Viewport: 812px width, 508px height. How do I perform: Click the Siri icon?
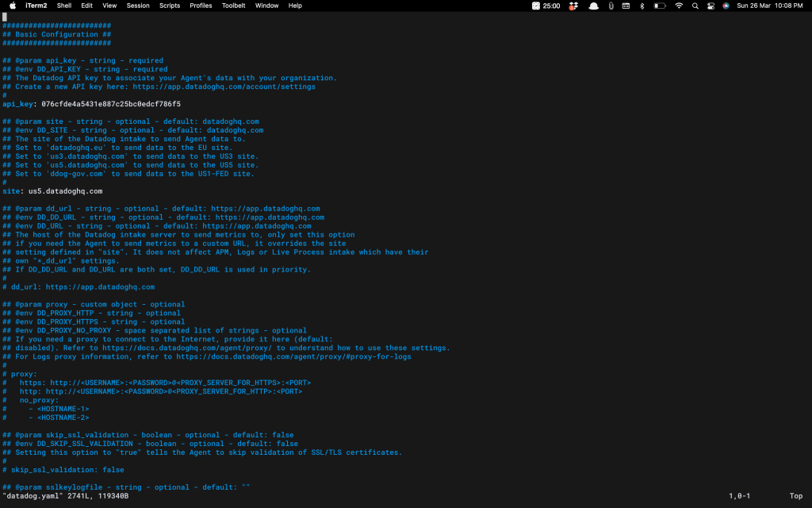tap(726, 6)
